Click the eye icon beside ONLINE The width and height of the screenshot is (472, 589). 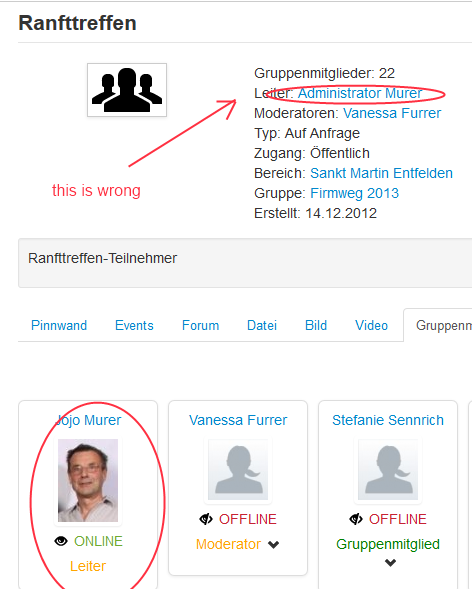tap(61, 541)
